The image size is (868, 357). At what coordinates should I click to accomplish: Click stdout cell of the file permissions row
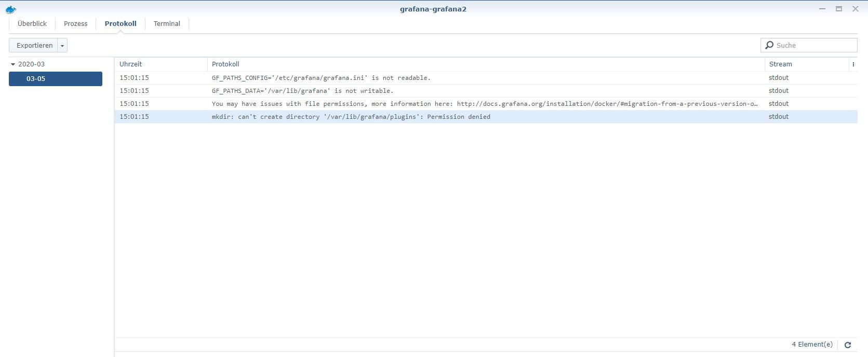click(x=779, y=104)
